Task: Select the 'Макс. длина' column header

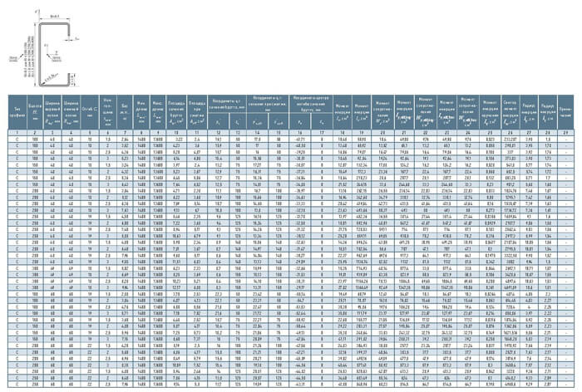Action: [158, 112]
